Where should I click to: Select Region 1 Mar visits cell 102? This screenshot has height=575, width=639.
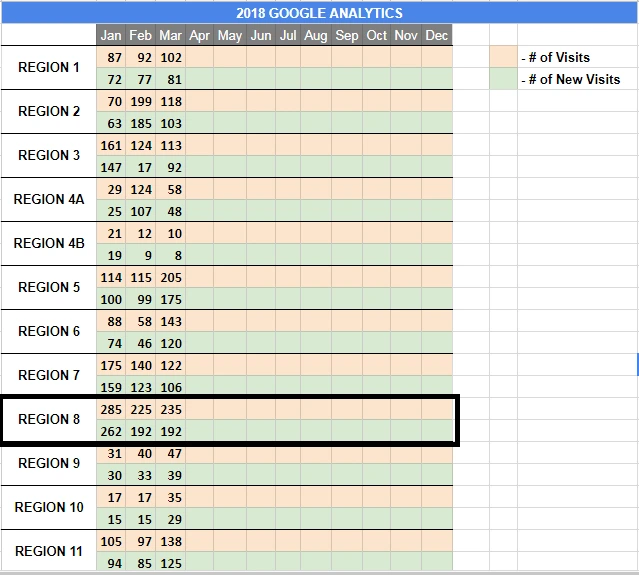pos(170,57)
